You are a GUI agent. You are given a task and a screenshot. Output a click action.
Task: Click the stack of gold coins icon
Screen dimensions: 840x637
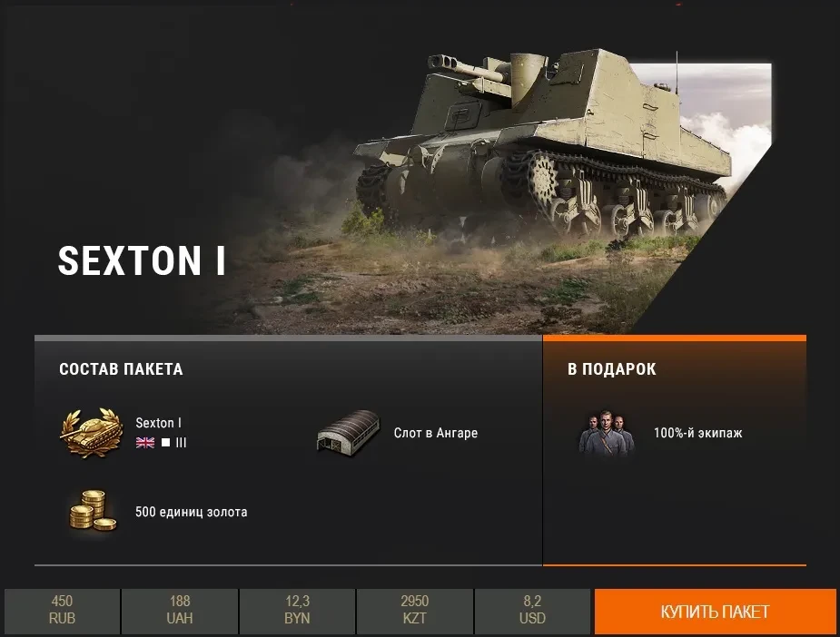point(93,510)
